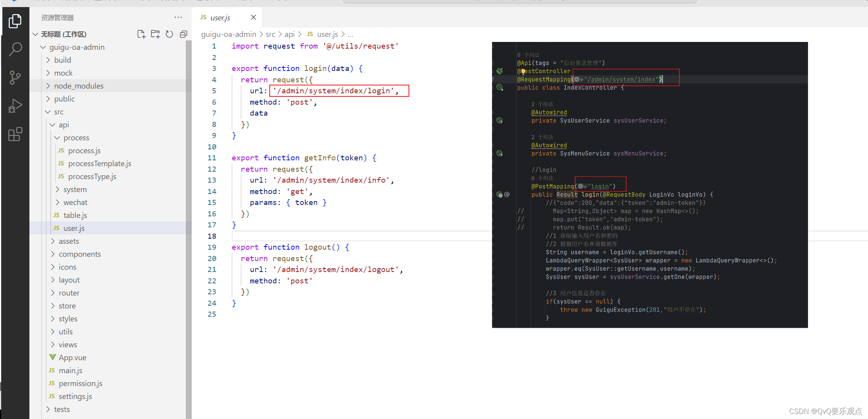This screenshot has width=868, height=419.
Task: Open the Extensions view icon
Action: point(15,134)
